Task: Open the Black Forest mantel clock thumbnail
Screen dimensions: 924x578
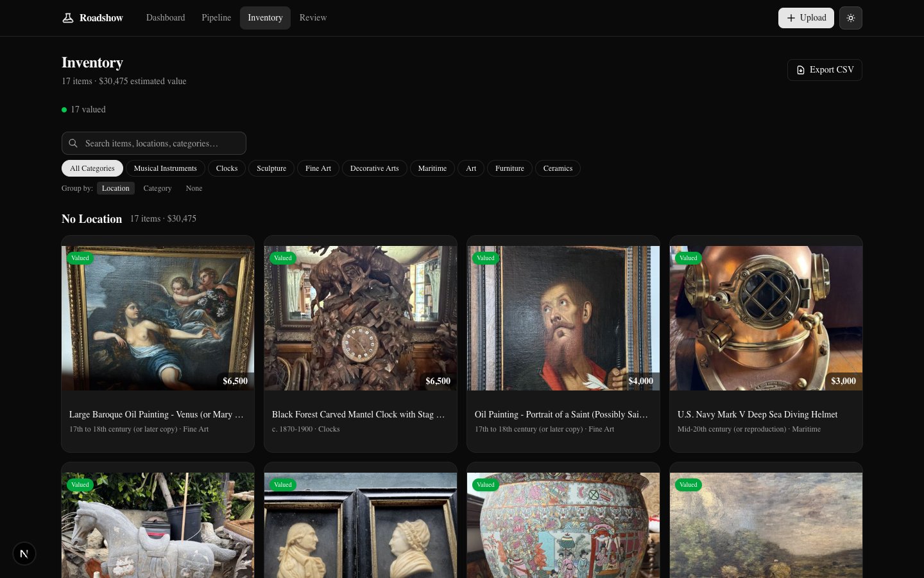Action: click(361, 318)
